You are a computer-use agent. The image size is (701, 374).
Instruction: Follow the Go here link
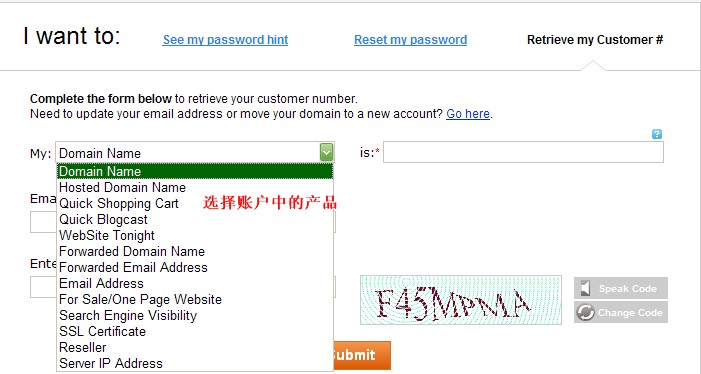click(x=468, y=114)
